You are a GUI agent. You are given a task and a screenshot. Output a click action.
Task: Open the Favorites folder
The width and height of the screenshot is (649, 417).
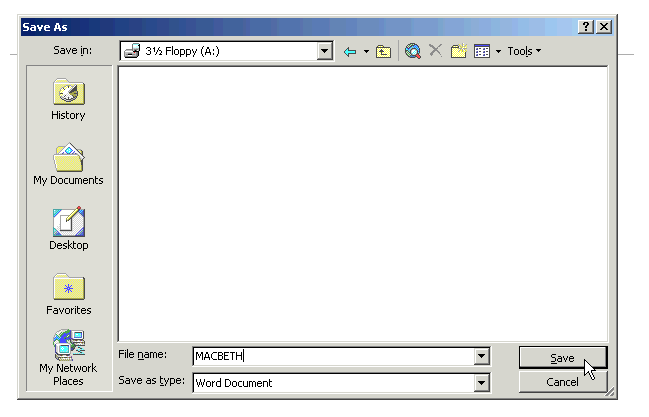(69, 294)
